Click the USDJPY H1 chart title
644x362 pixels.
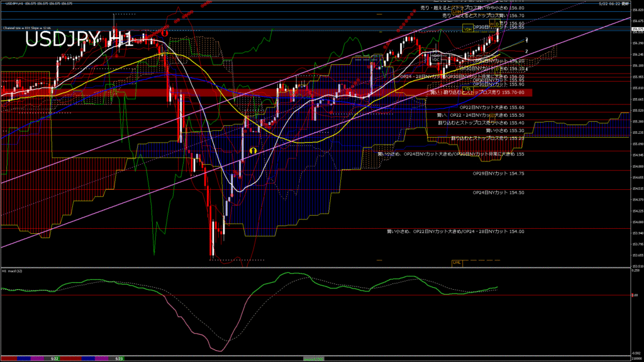point(79,40)
